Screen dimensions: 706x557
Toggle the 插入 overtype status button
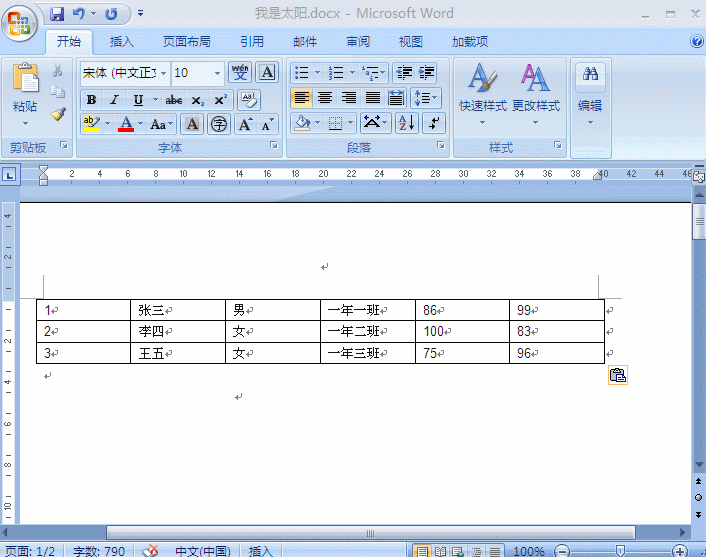coord(261,551)
